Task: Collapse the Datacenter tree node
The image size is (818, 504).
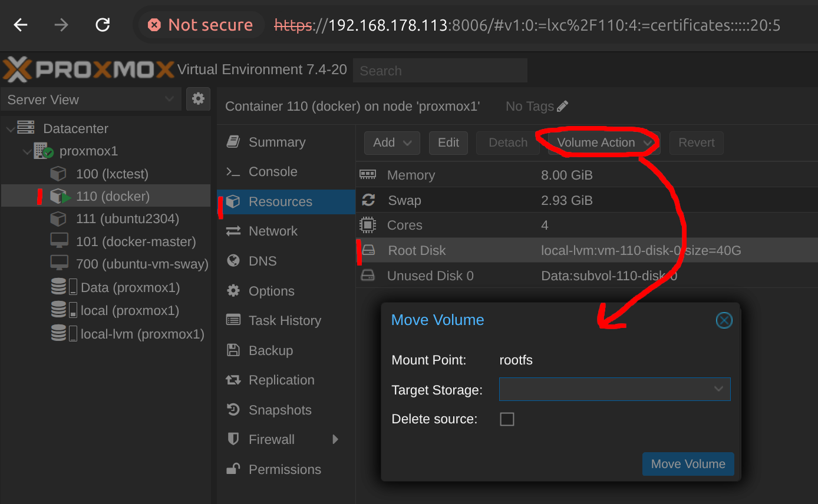Action: pos(10,128)
